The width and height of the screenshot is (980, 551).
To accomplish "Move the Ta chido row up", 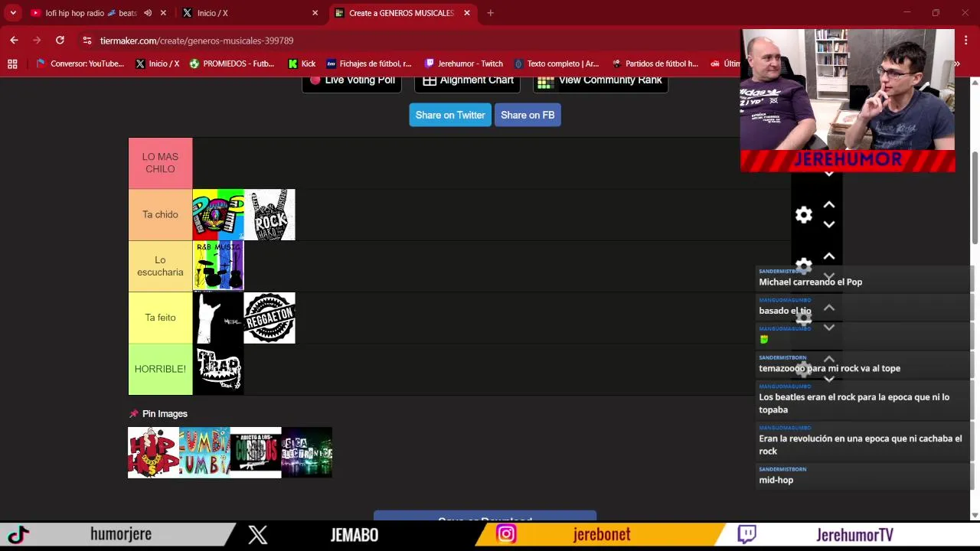I will 829,205.
